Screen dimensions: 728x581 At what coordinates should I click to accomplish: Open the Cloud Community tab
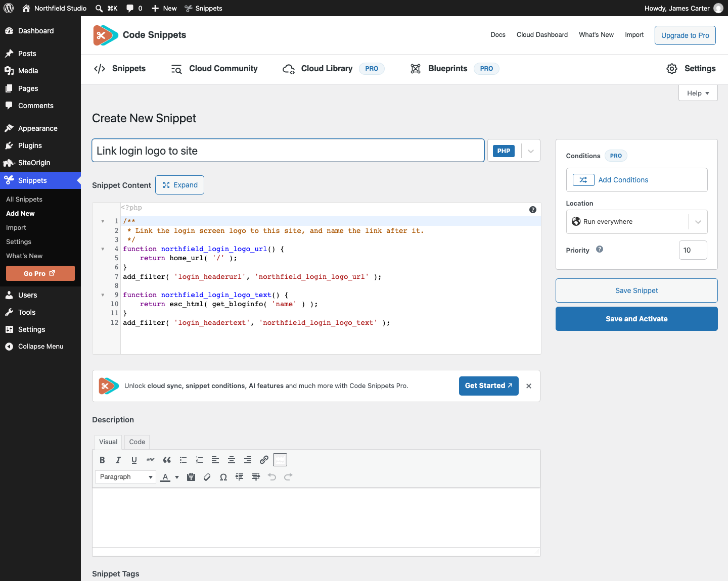[214, 69]
